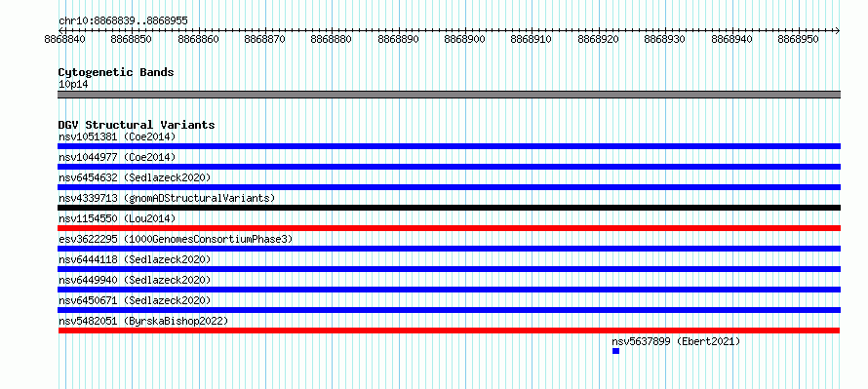Screen dimensions: 868x389
Task: Click the chr10:8868839..8868955 region label
Action: pyautogui.click(x=123, y=21)
